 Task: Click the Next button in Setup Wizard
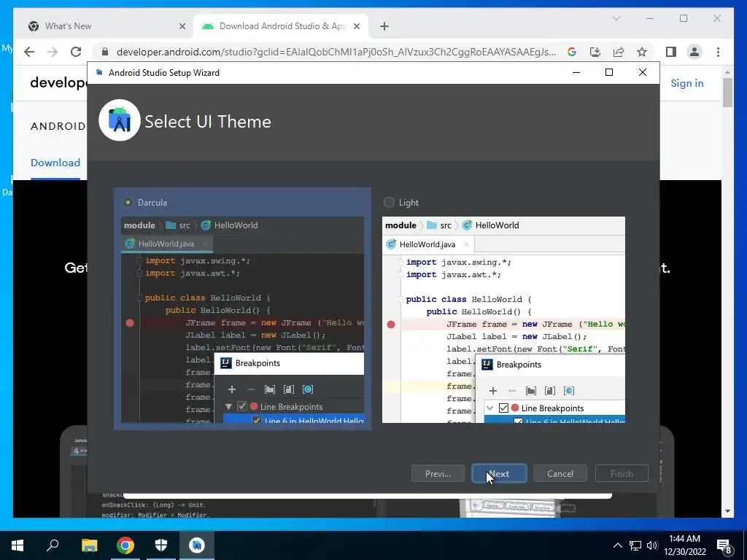click(499, 474)
